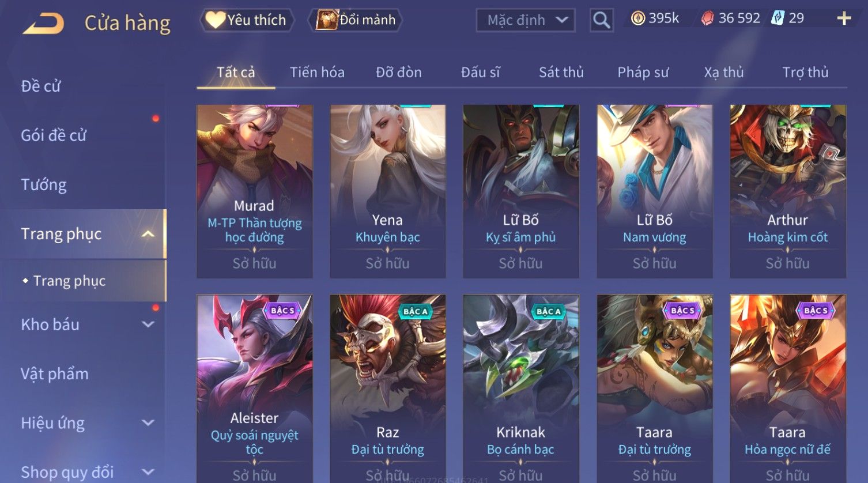The height and width of the screenshot is (483, 868).
Task: Go to Gói đề cử section
Action: [x=54, y=135]
